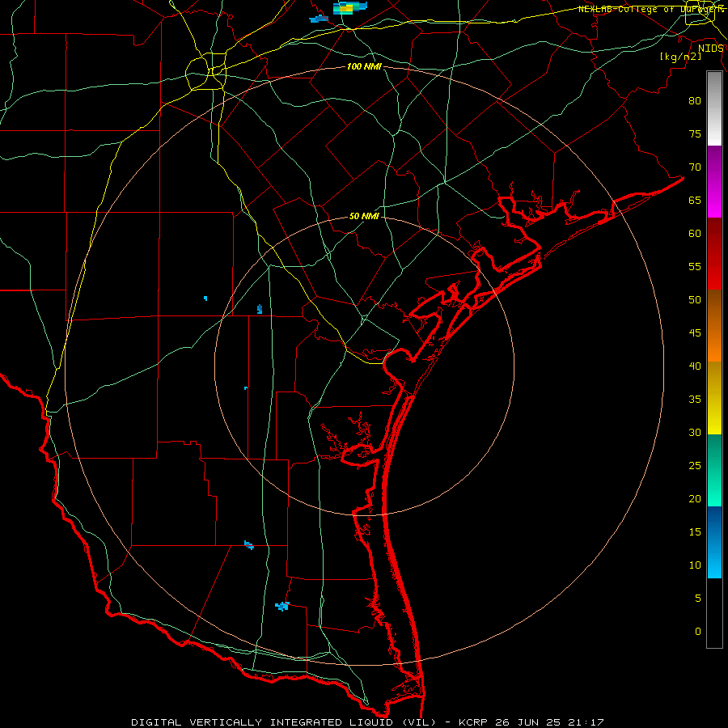The image size is (728, 728).
Task: Select the blue segment of the color bar
Action: pyautogui.click(x=714, y=542)
